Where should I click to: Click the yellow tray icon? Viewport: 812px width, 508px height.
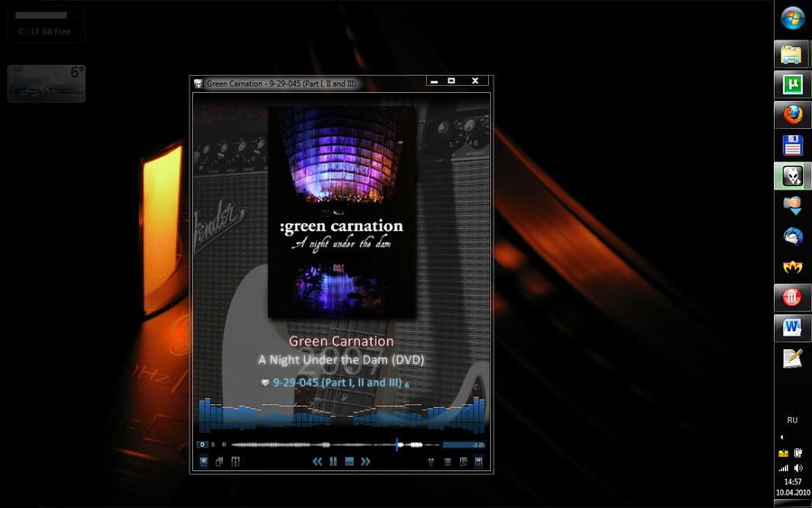point(783,453)
